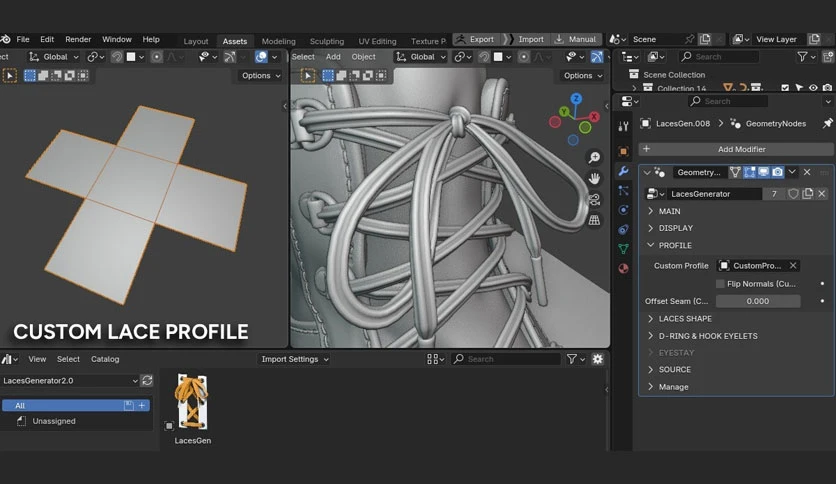
Task: Toggle modifier on-cage display icon
Action: tap(735, 172)
